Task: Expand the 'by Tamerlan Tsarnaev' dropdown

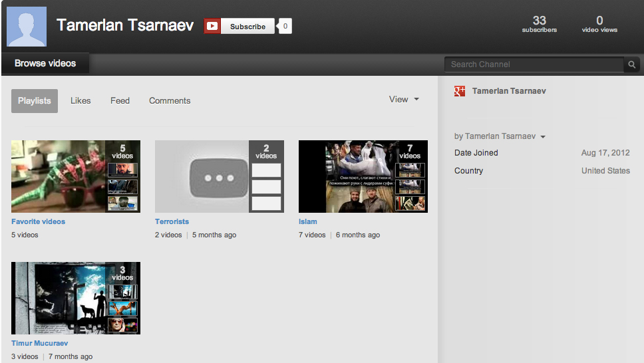Action: click(500, 136)
